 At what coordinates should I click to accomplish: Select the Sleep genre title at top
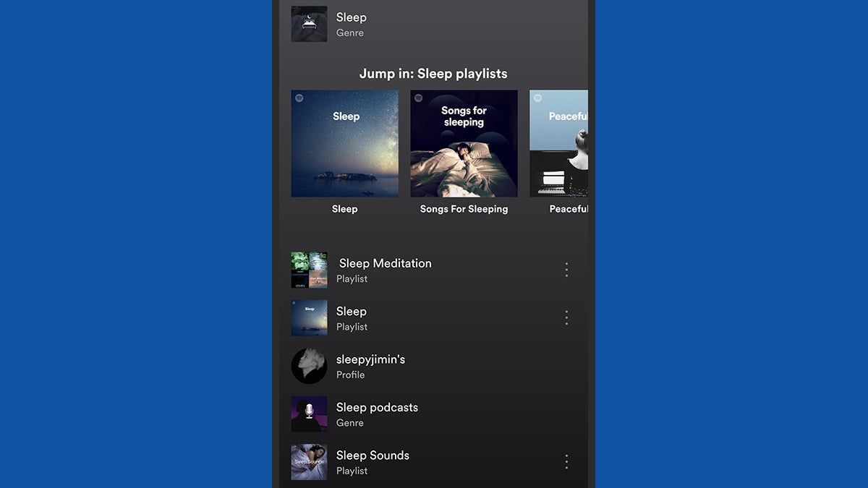tap(352, 17)
